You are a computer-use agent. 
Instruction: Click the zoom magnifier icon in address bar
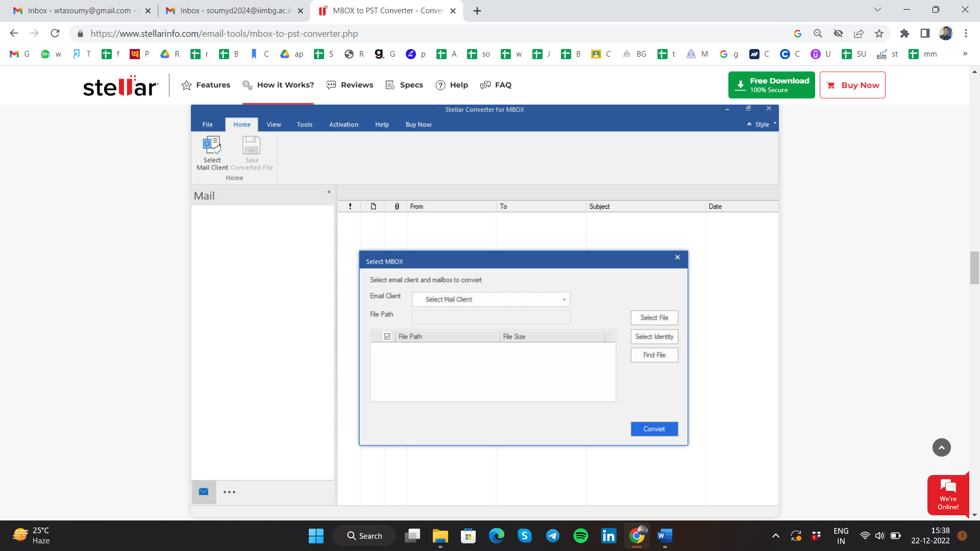click(x=818, y=34)
